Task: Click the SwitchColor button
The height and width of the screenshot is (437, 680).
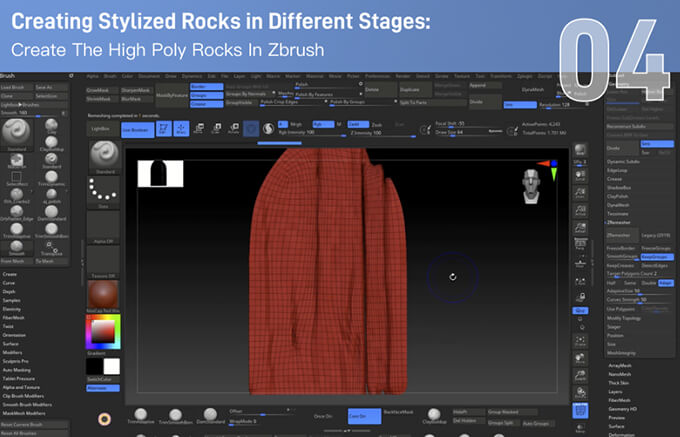Action: [103, 380]
